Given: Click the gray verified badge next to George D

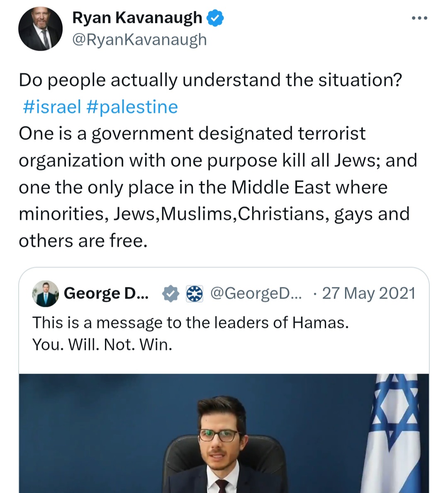Looking at the screenshot, I should [170, 294].
